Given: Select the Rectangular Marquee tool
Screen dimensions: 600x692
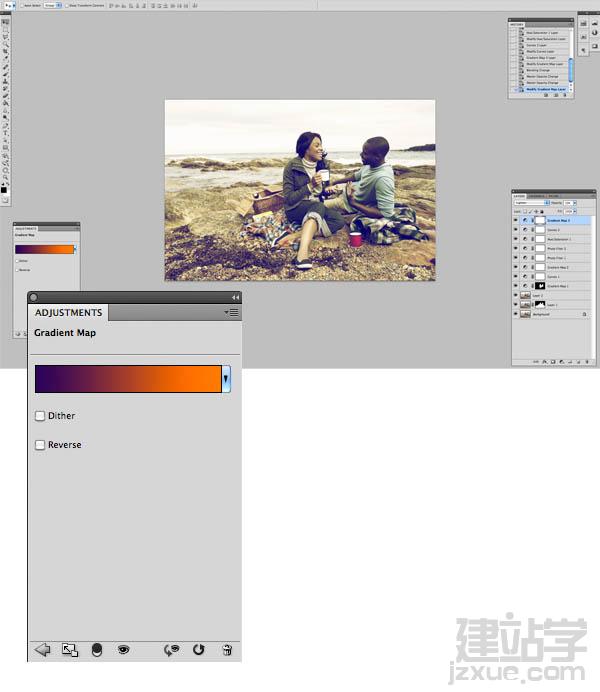Looking at the screenshot, I should [x=5, y=29].
